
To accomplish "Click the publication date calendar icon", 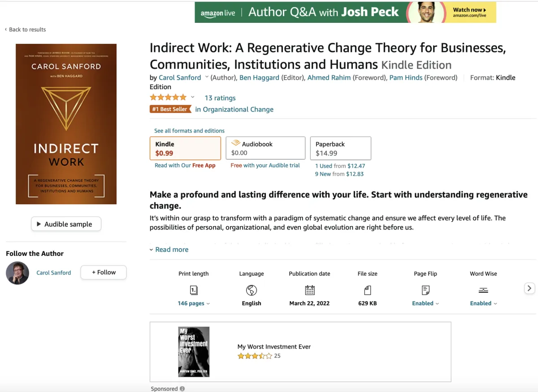I will tap(309, 290).
